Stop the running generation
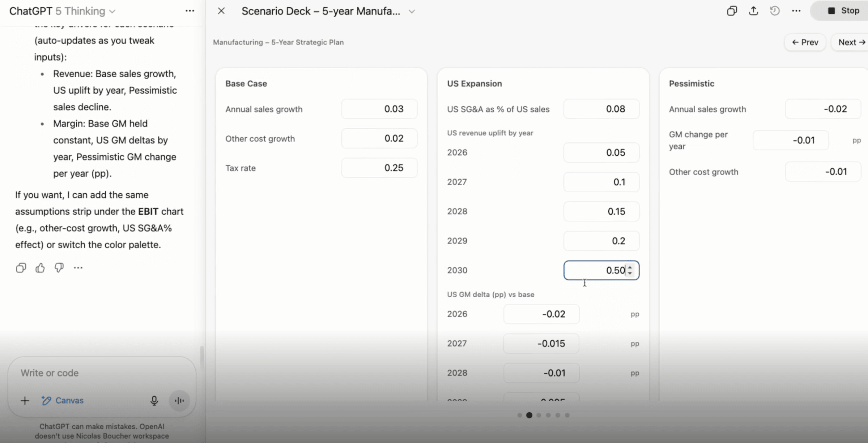Viewport: 868px width, 443px height. point(843,11)
